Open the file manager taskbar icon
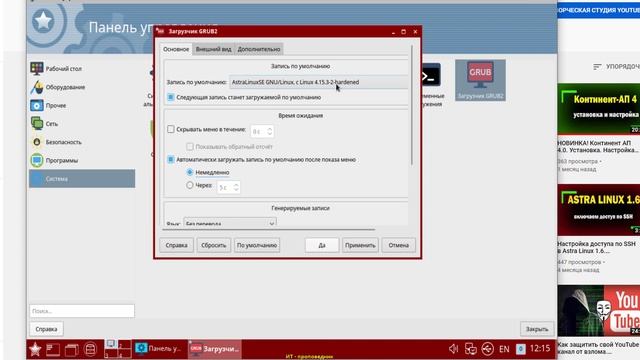 90,349
